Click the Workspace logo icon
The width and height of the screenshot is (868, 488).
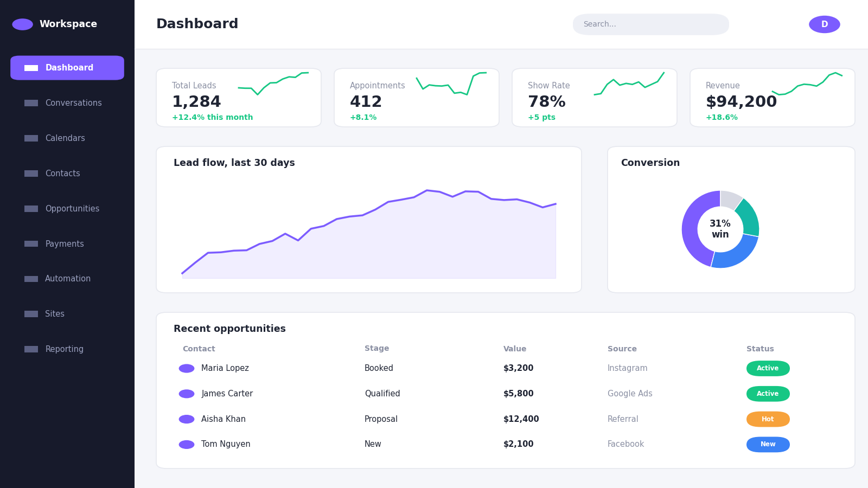[x=22, y=24]
